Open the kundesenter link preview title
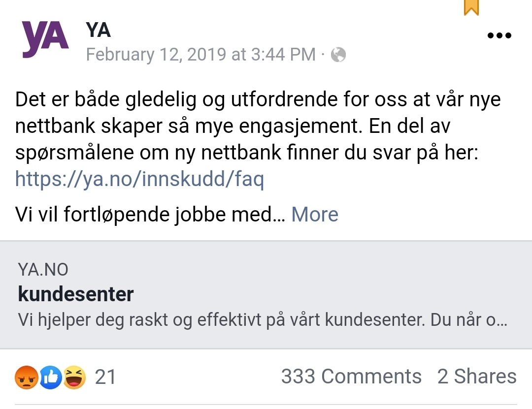This screenshot has width=532, height=409. pos(76,294)
